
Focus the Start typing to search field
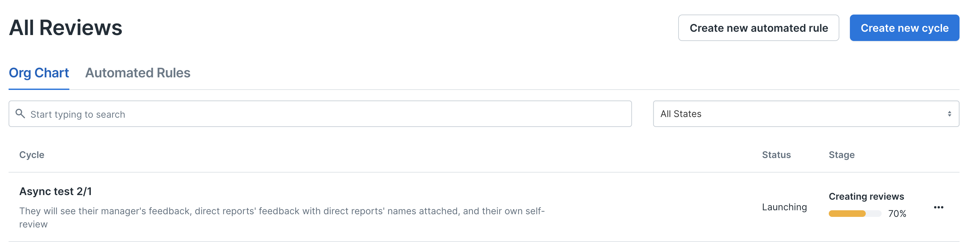(320, 114)
